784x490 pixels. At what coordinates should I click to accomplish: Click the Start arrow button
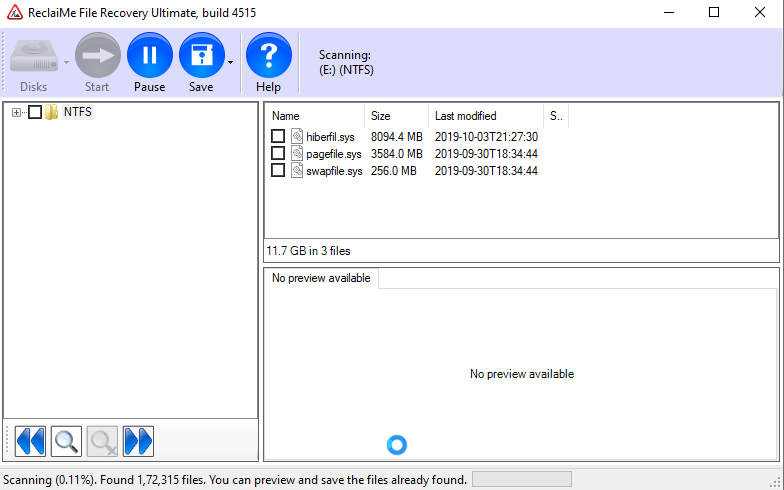pos(98,56)
